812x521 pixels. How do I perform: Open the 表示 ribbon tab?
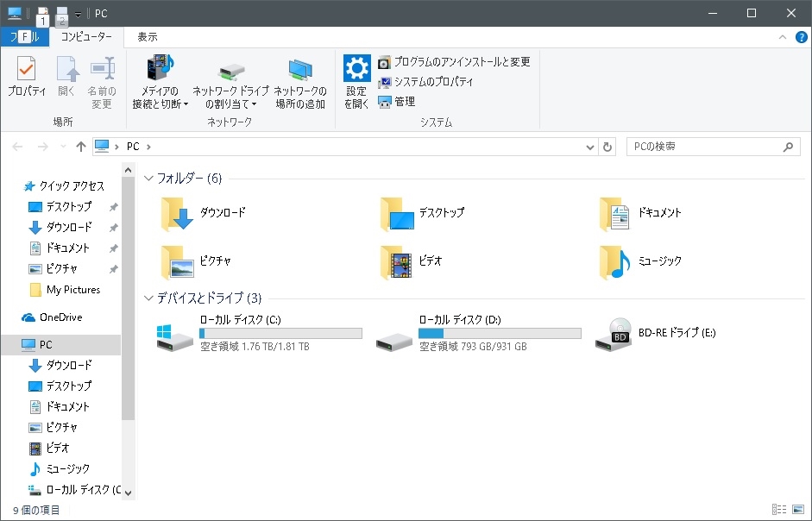click(148, 37)
